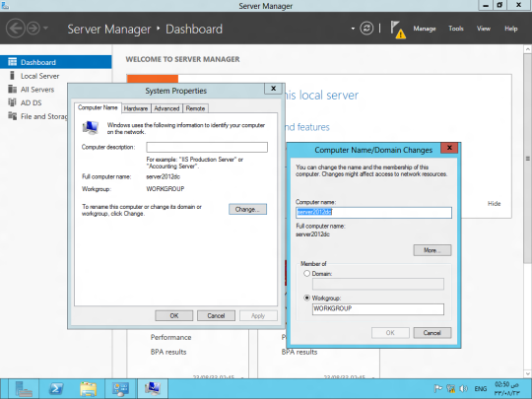Select the Domain radio button
The width and height of the screenshot is (532, 399).
pos(306,273)
